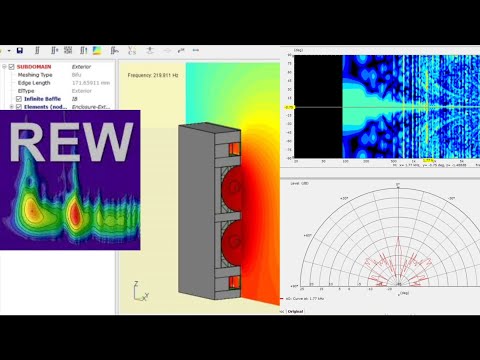Image resolution: width=480 pixels, height=360 pixels.
Task: Click the REW waterfall thumbnail image
Action: pos(70,180)
